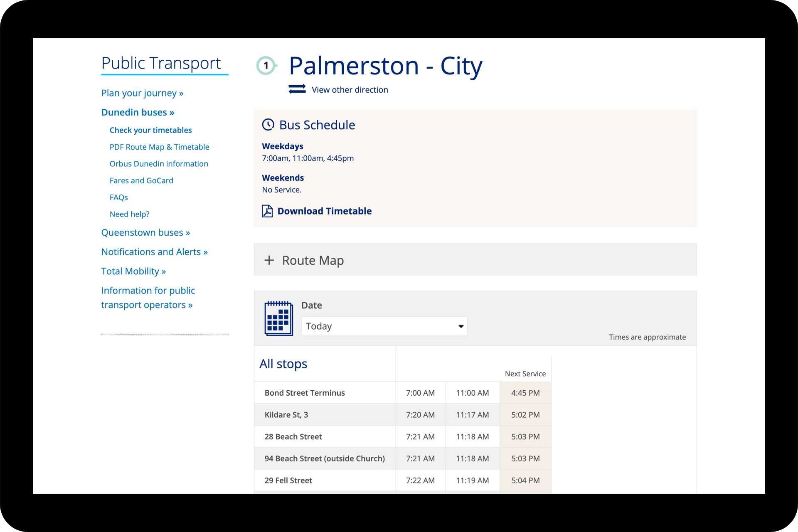The width and height of the screenshot is (798, 532).
Task: Click the route 1 circle icon
Action: (x=266, y=66)
